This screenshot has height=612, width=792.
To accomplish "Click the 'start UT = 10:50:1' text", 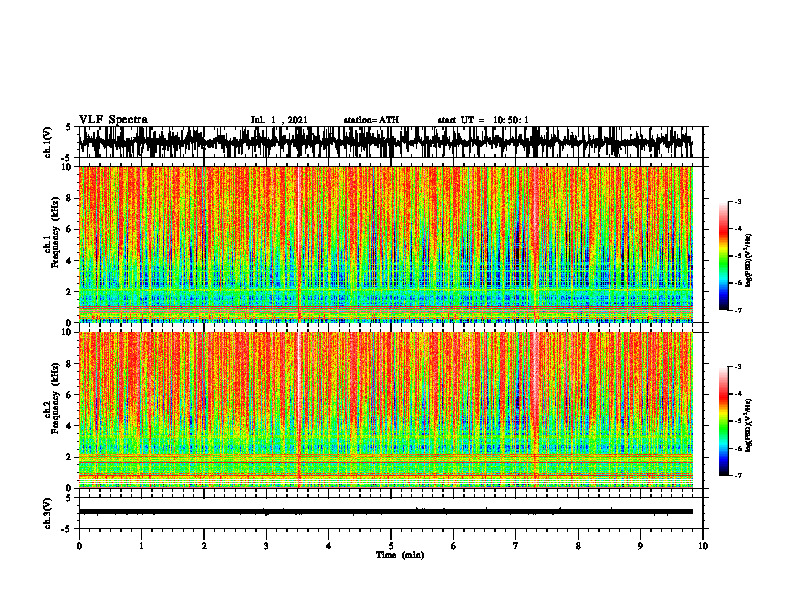I will tap(483, 120).
